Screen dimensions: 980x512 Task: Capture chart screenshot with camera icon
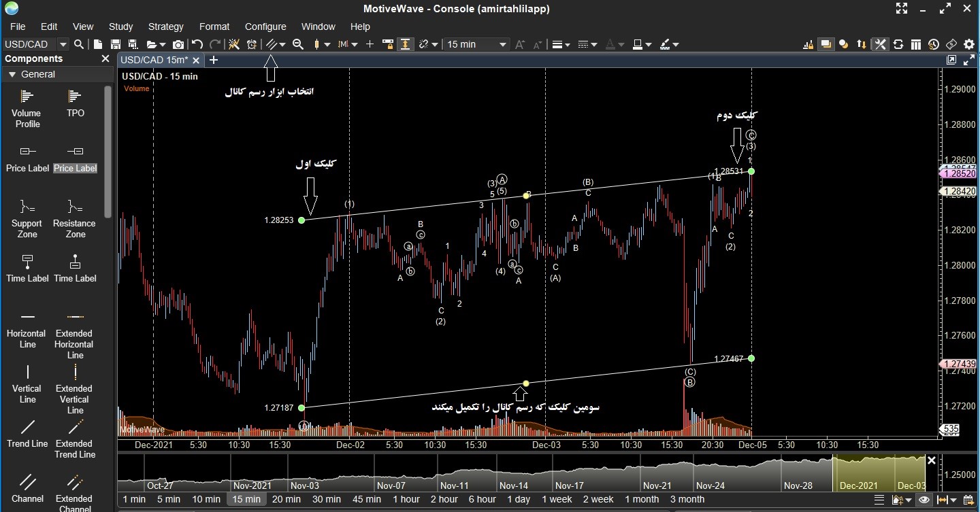point(178,44)
